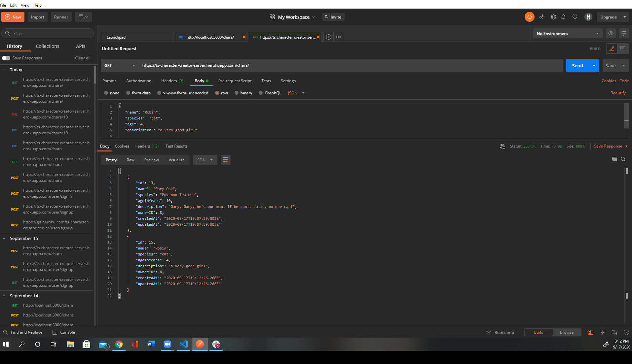Image resolution: width=632 pixels, height=364 pixels.
Task: Open help question mark icon
Action: (x=626, y=332)
